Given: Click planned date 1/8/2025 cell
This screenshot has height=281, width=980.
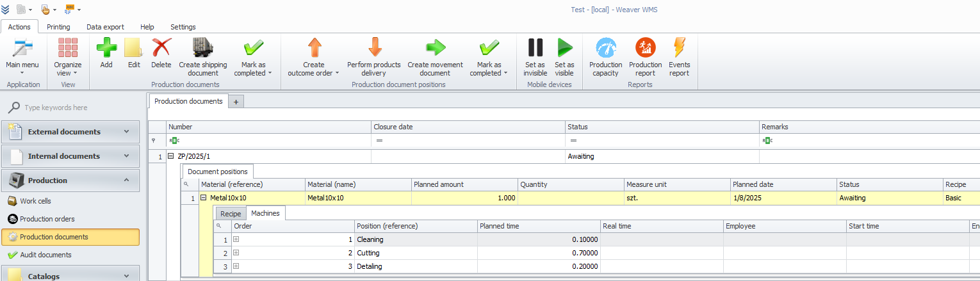Looking at the screenshot, I should point(784,198).
